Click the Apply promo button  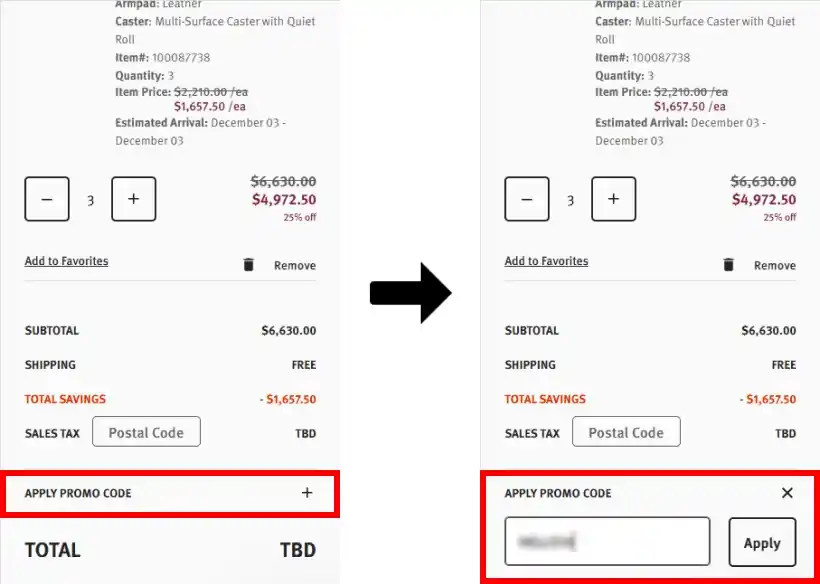click(x=762, y=543)
